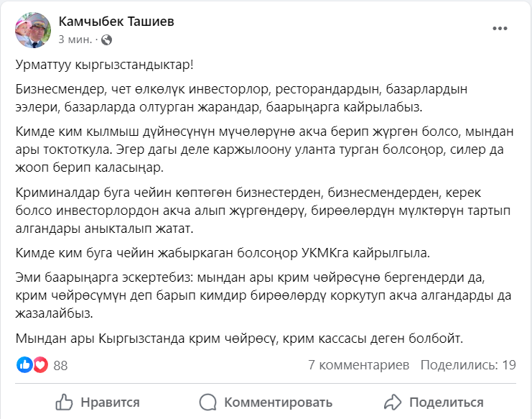Click the blue thumbs-up reaction icon

point(24,365)
